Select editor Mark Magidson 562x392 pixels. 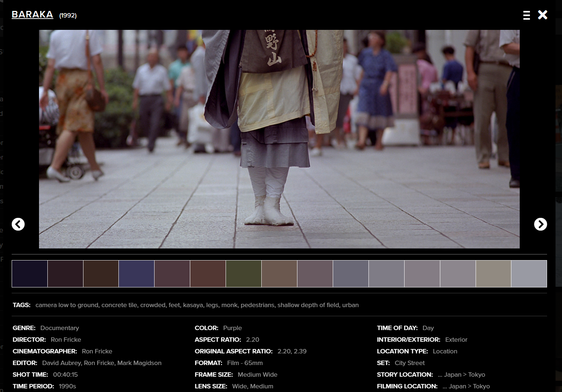point(139,363)
